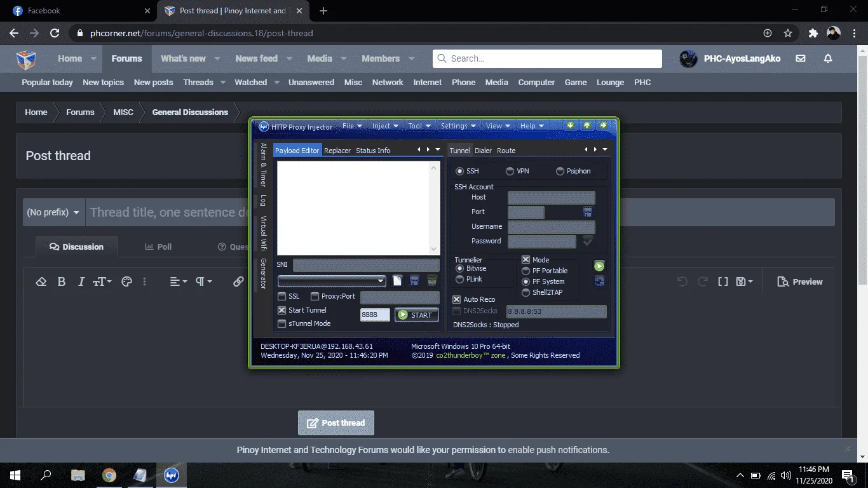Click the phcorner site logo

[26, 59]
